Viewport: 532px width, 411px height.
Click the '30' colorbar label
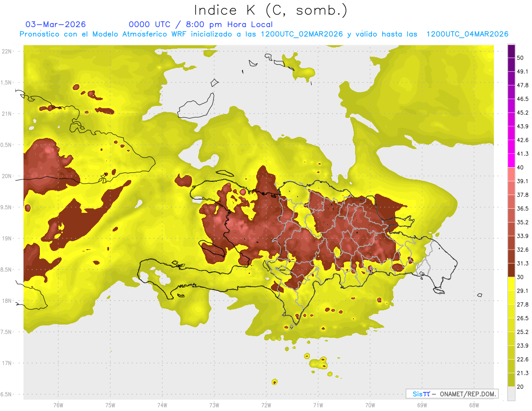coord(520,277)
